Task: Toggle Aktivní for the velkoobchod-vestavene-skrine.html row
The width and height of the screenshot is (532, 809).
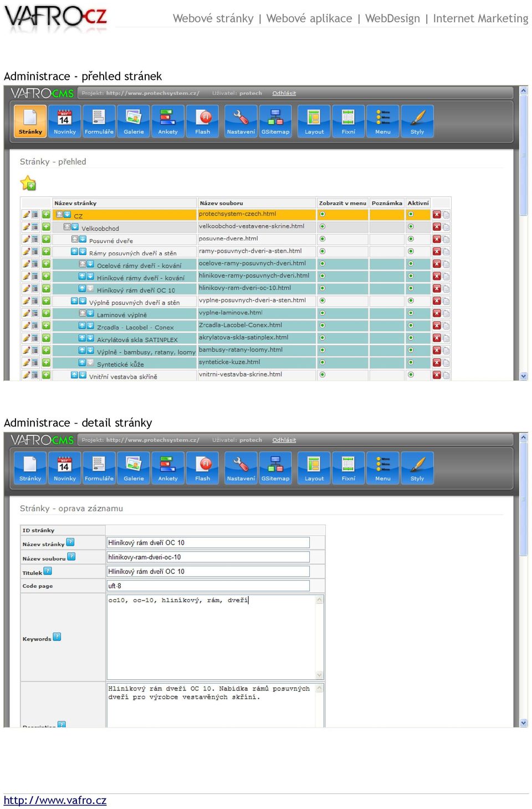Action: click(411, 227)
